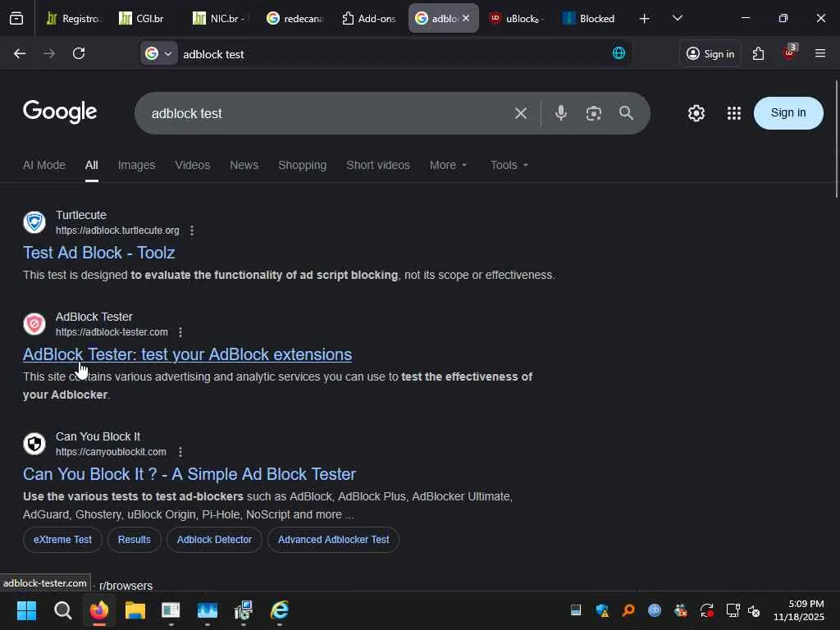Click the Adblock Detector sitelink chip
Viewport: 840px width, 630px height.
coord(214,540)
